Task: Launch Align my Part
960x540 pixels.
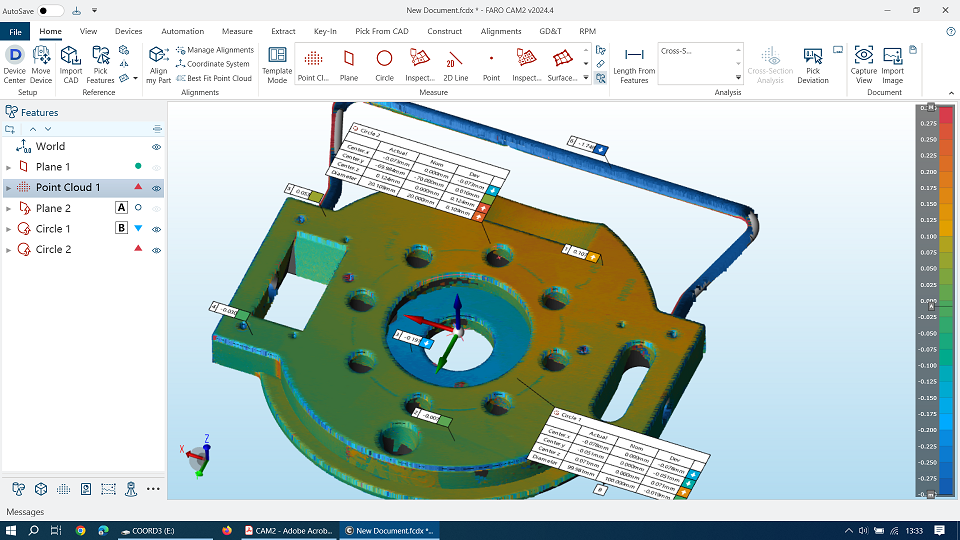Action: [159, 64]
